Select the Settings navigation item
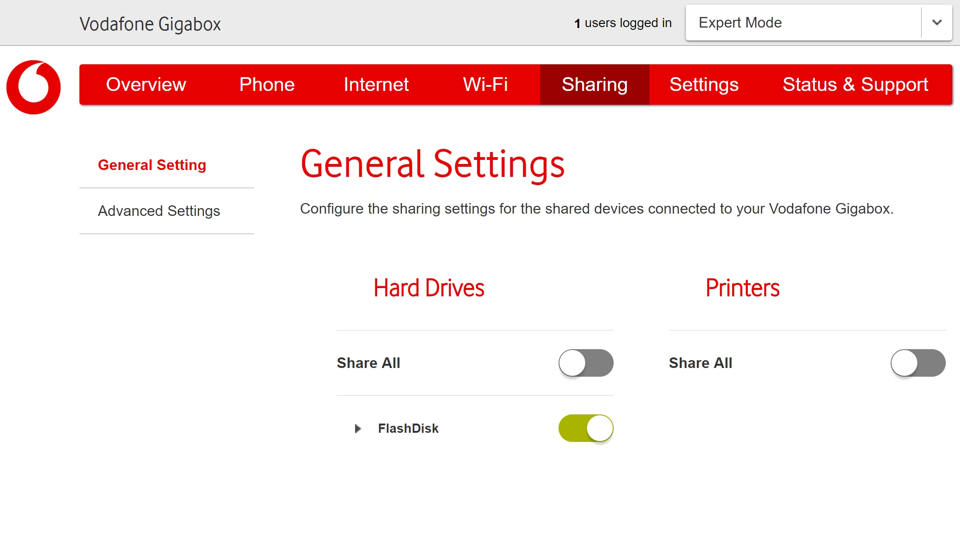This screenshot has width=960, height=560. (x=704, y=84)
